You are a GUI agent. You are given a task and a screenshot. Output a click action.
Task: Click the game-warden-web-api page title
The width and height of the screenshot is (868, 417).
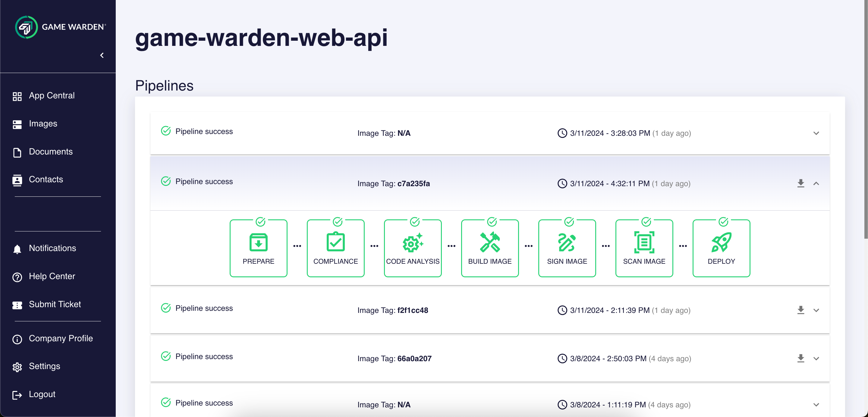coord(261,37)
